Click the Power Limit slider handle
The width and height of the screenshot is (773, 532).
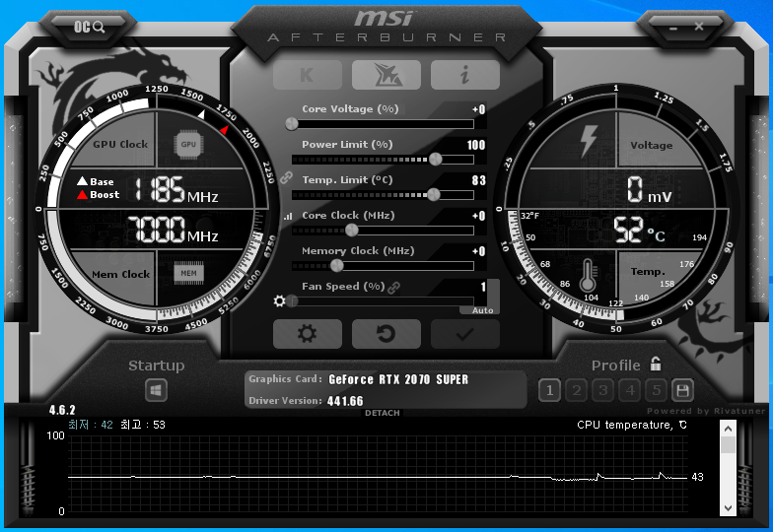coord(436,160)
